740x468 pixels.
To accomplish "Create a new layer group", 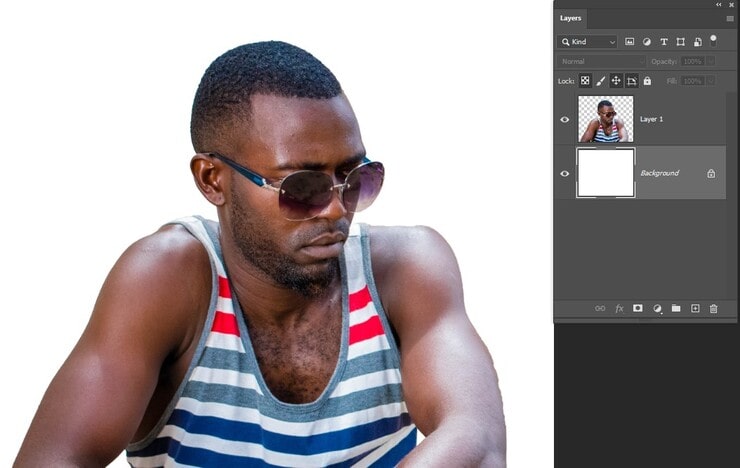I will [x=676, y=308].
